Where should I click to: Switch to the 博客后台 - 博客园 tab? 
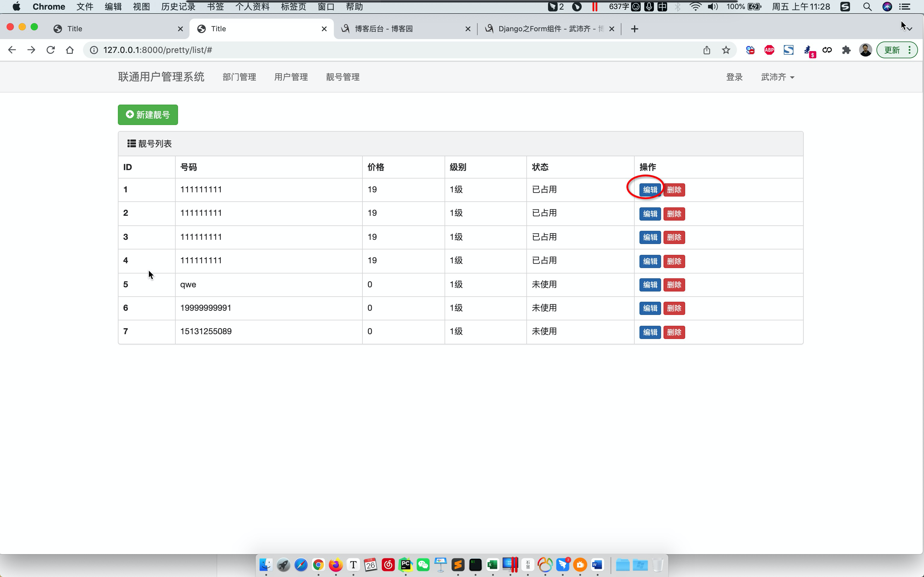[384, 29]
